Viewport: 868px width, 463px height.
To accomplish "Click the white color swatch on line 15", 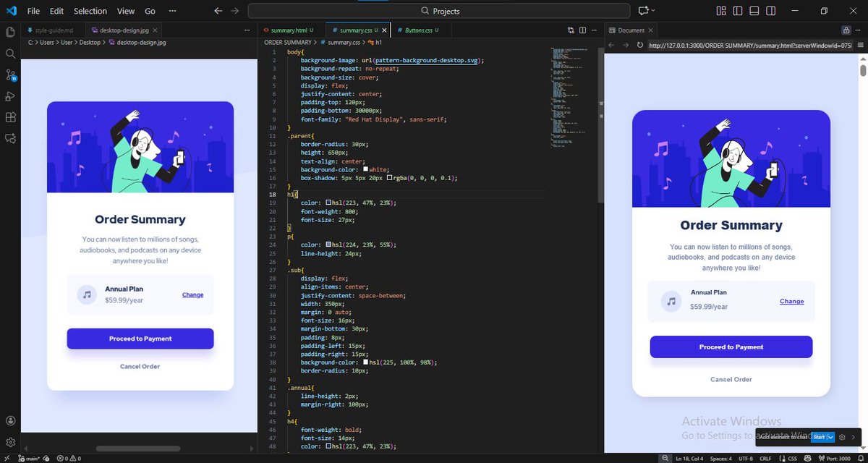I will [367, 169].
